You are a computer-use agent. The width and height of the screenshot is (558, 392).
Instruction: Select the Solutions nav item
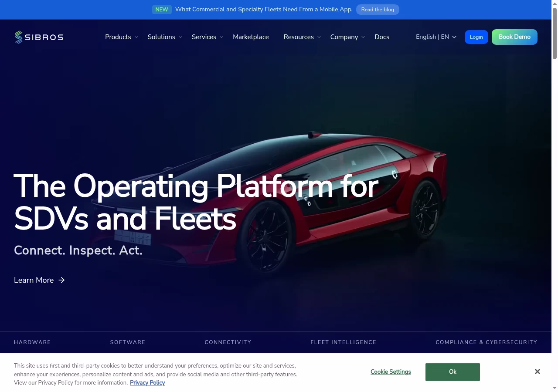point(161,37)
